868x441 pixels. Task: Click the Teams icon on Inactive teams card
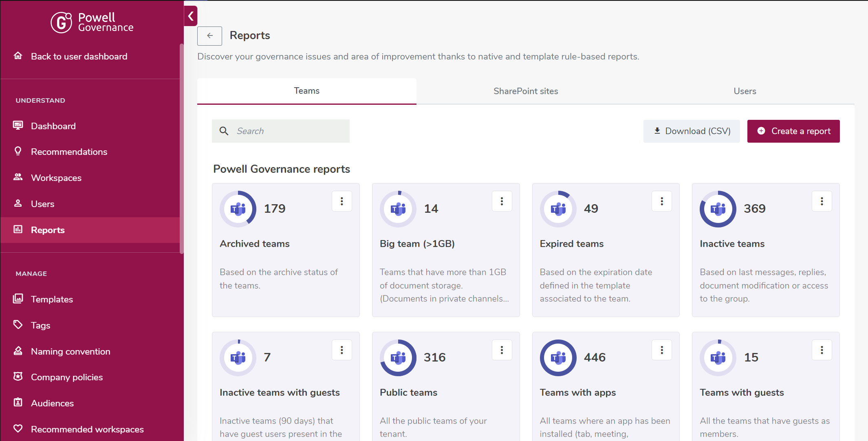718,209
